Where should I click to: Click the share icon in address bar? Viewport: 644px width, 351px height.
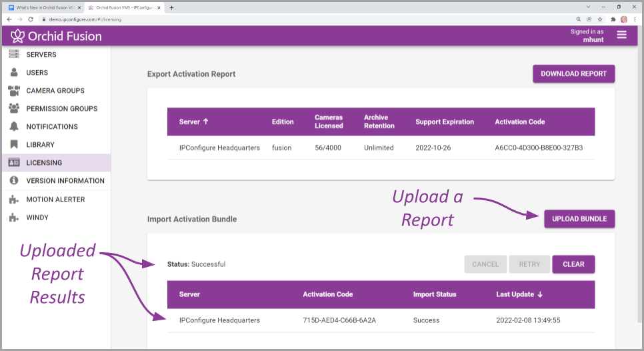tap(589, 19)
